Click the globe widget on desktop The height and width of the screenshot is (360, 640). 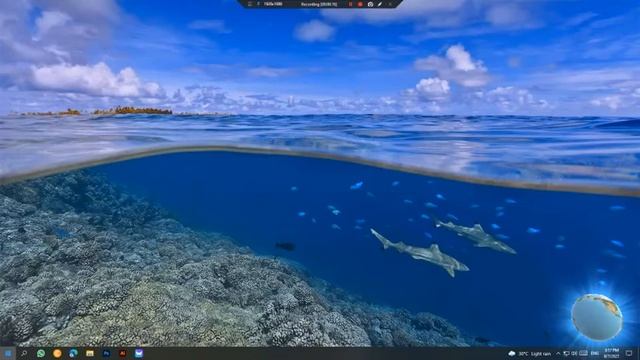597,317
